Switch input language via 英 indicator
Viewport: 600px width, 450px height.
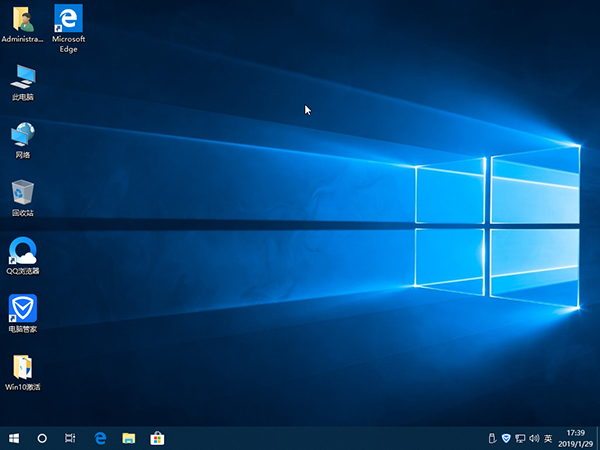point(548,438)
